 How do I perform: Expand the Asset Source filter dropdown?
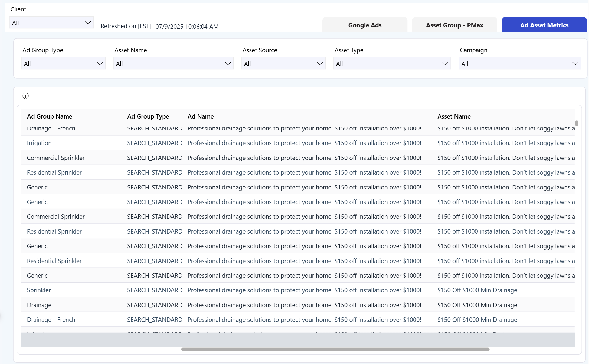283,64
